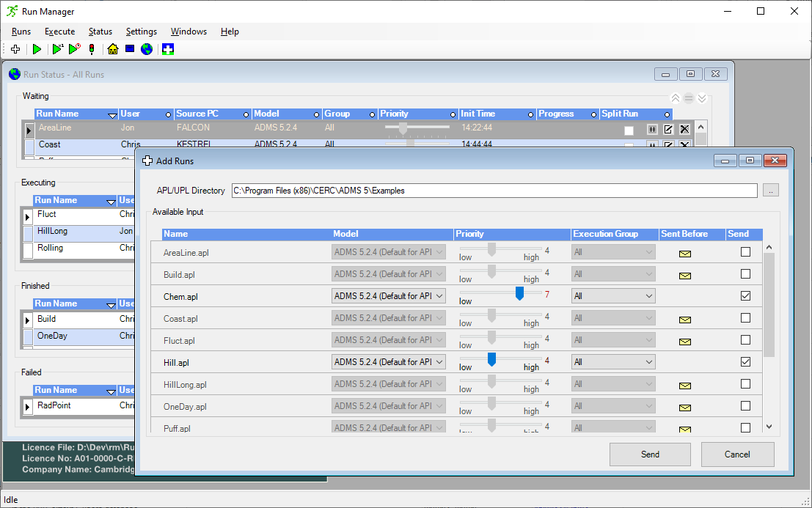
Task: Disable sending for Hill.apl
Action: tap(745, 362)
